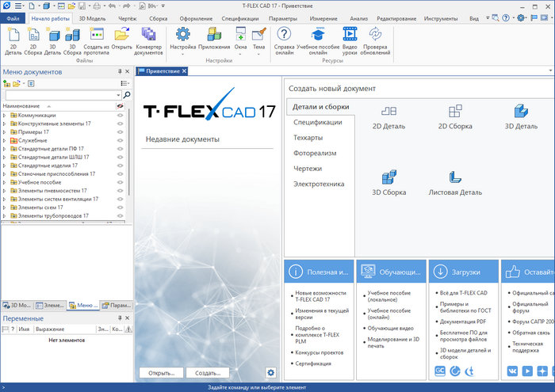The image size is (555, 392).
Task: Expand the Примеры 17 tree node
Action: (x=4, y=131)
